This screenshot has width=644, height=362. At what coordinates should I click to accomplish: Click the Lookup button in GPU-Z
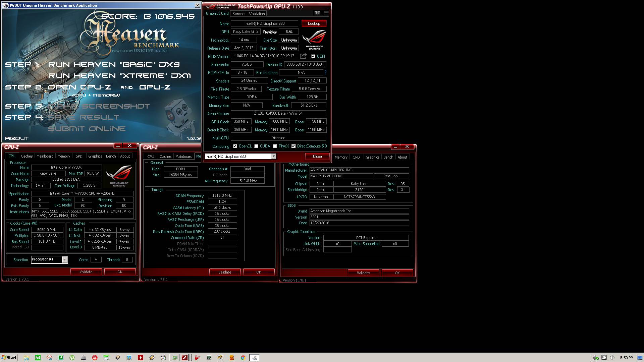click(314, 23)
